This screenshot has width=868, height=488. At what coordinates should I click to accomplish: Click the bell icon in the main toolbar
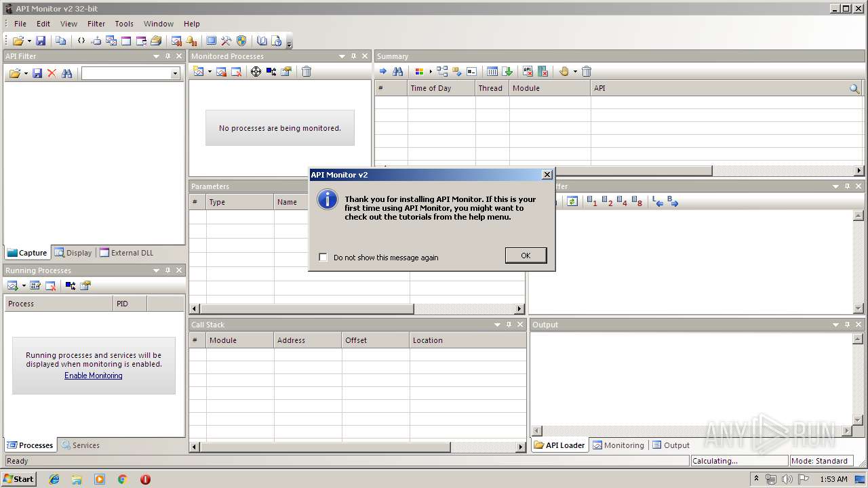point(191,41)
